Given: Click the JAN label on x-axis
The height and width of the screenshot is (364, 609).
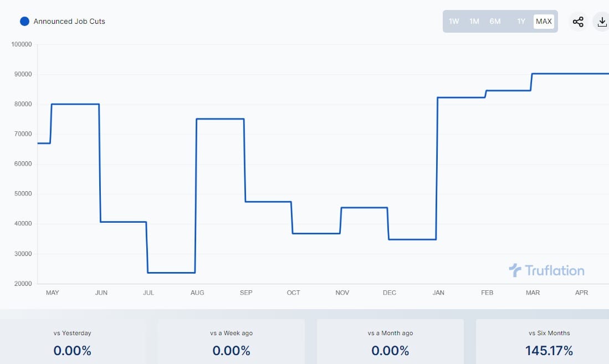Looking at the screenshot, I should 438,293.
